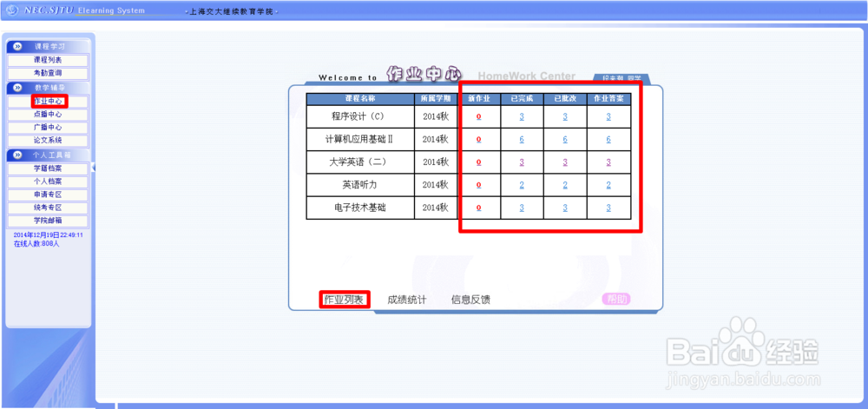Click the 计算机应用基础Ⅱ course name cell
This screenshot has height=409, width=868.
click(360, 140)
